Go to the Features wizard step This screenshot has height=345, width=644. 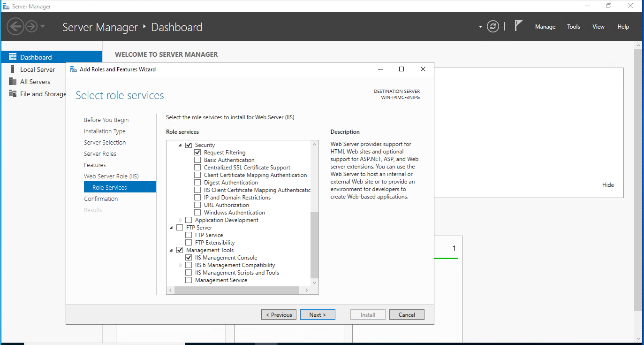click(95, 165)
